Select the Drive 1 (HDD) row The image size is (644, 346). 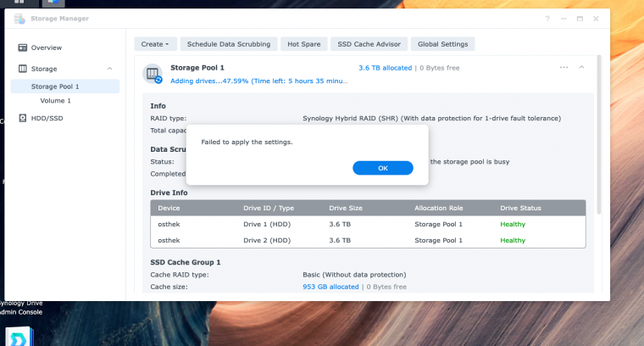368,224
